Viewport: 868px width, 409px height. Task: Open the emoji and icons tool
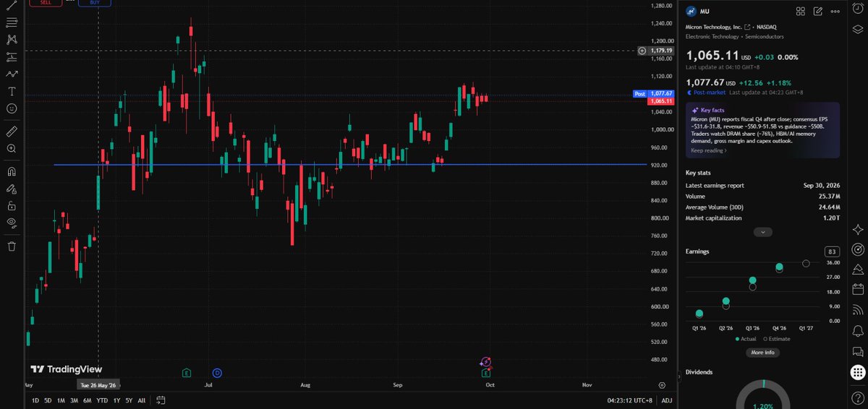12,108
